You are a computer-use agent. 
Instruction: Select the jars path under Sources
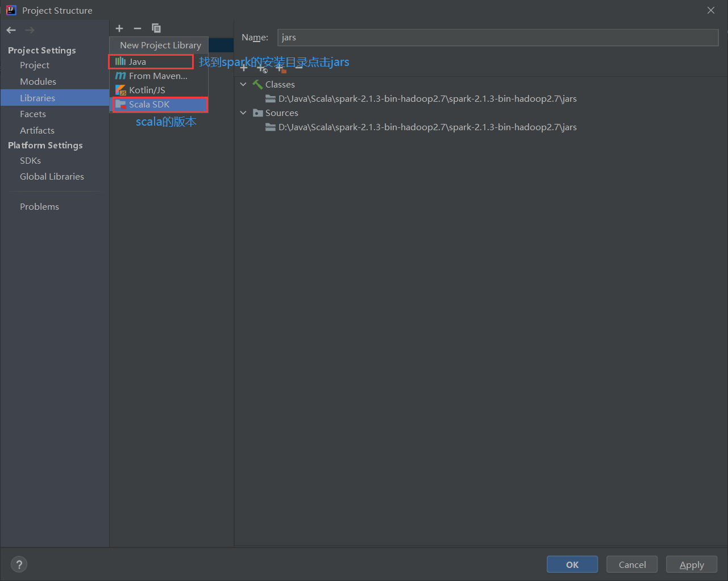(481, 127)
